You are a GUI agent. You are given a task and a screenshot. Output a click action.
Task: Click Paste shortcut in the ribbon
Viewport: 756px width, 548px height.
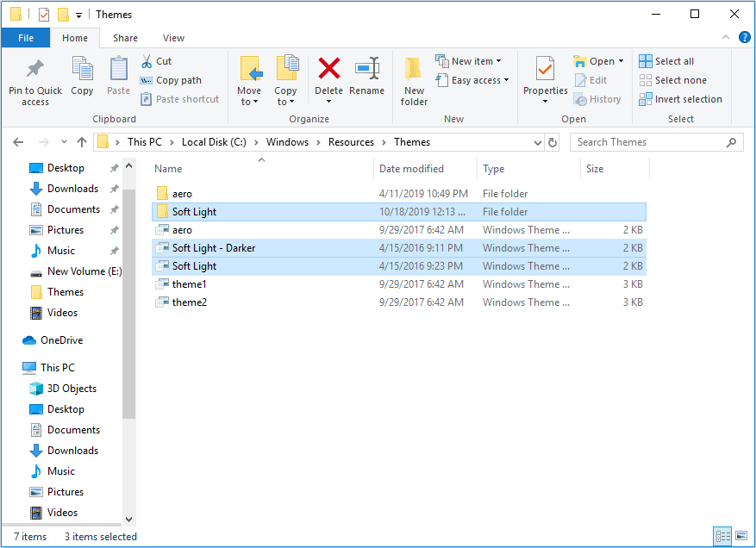pyautogui.click(x=179, y=99)
